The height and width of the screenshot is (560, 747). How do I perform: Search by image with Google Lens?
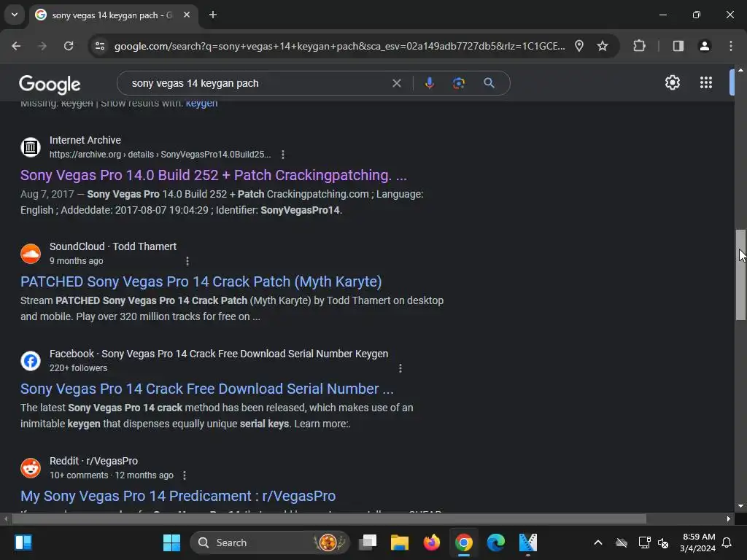pyautogui.click(x=458, y=83)
